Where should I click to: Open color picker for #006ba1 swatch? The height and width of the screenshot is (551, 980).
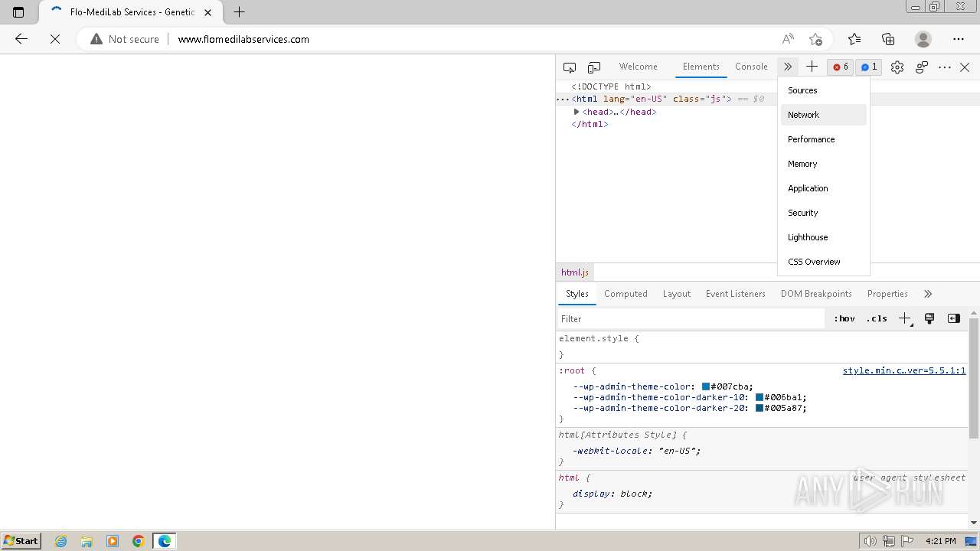759,397
